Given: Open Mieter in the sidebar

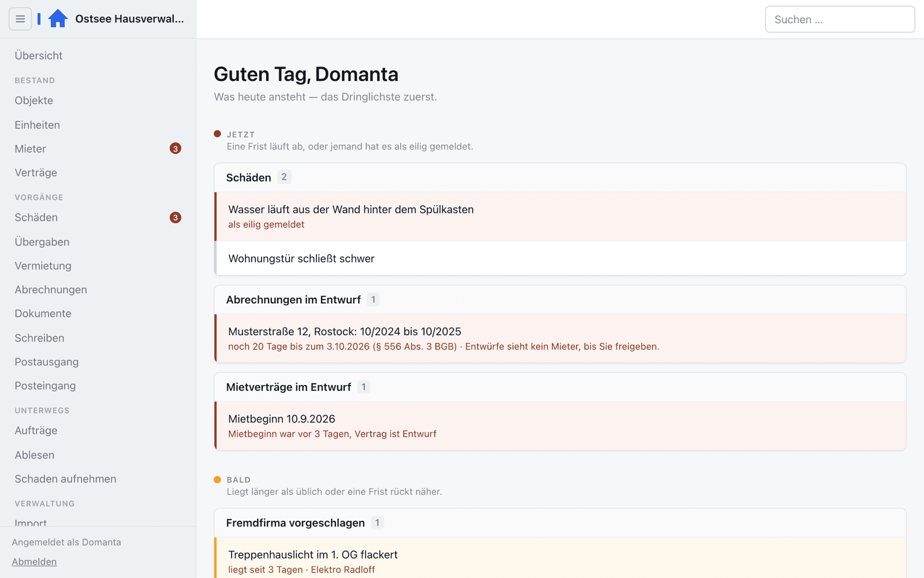Looking at the screenshot, I should [x=31, y=149].
